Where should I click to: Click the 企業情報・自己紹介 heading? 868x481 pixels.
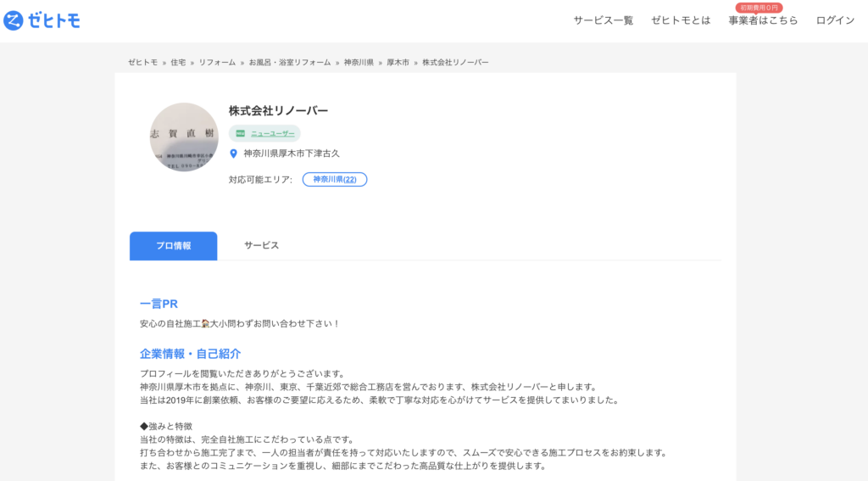pyautogui.click(x=190, y=354)
